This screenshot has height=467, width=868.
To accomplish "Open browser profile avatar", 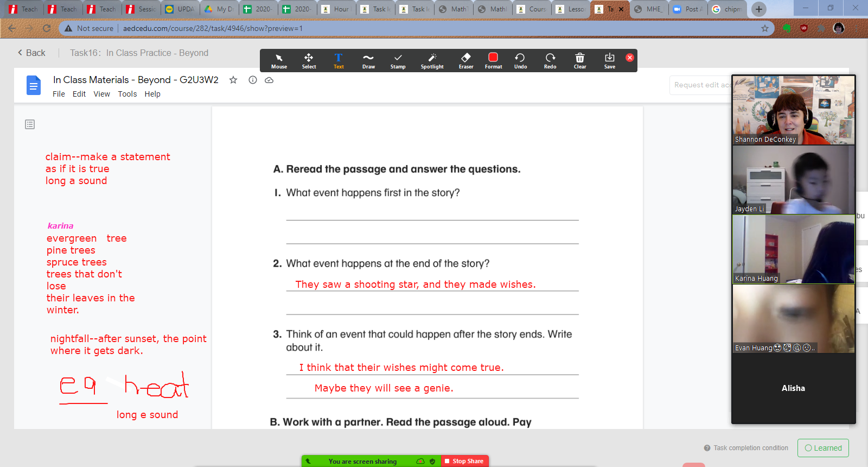I will [839, 28].
